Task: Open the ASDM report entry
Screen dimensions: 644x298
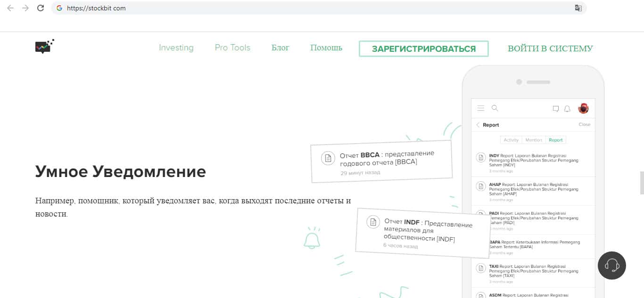Action: tap(533, 293)
